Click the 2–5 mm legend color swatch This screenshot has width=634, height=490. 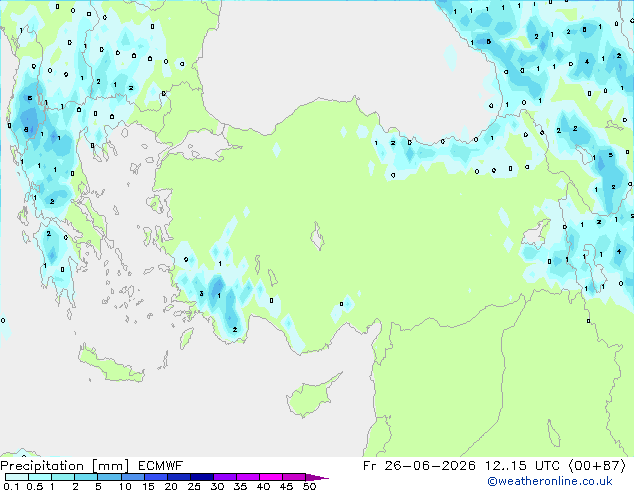tap(86, 477)
